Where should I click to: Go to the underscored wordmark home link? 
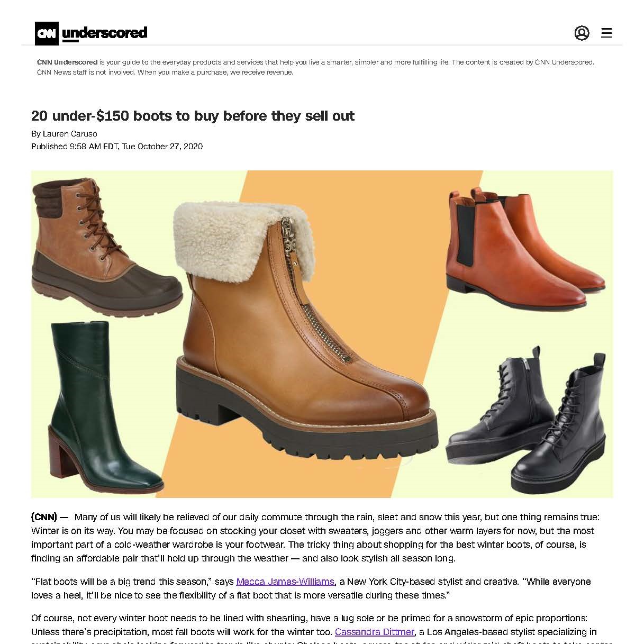104,33
